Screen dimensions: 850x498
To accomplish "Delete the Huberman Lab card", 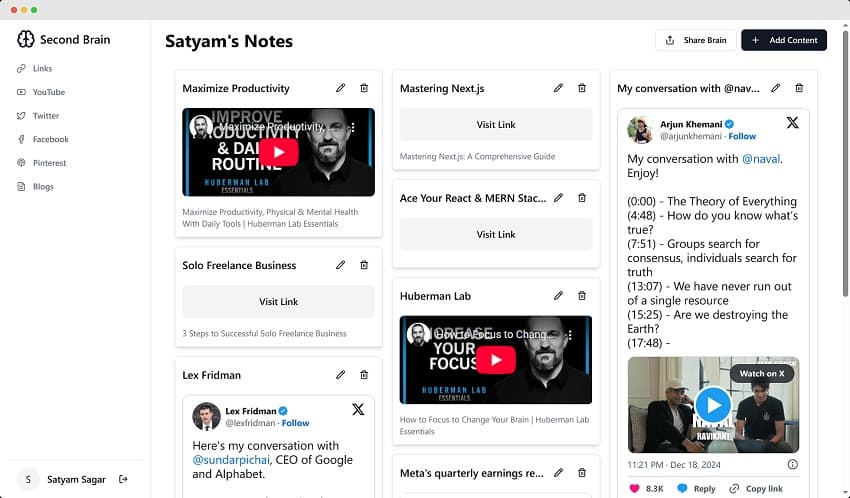I will [582, 296].
